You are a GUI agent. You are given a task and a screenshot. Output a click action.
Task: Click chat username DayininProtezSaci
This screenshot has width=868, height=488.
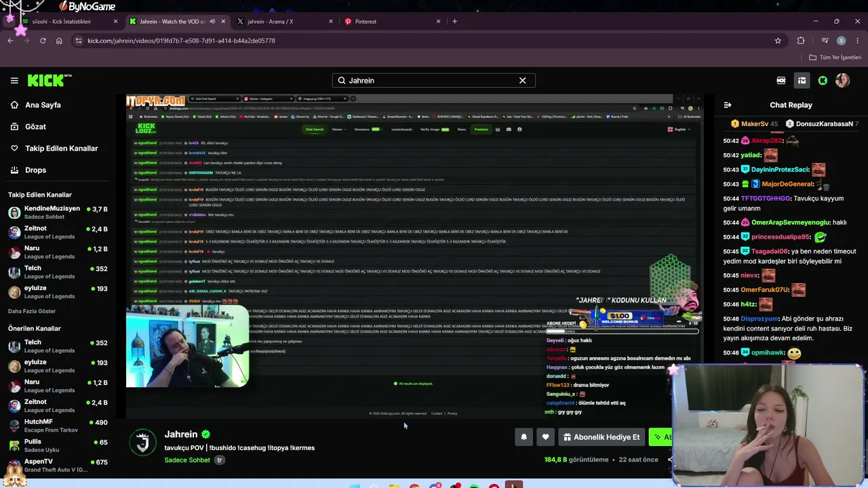point(781,169)
